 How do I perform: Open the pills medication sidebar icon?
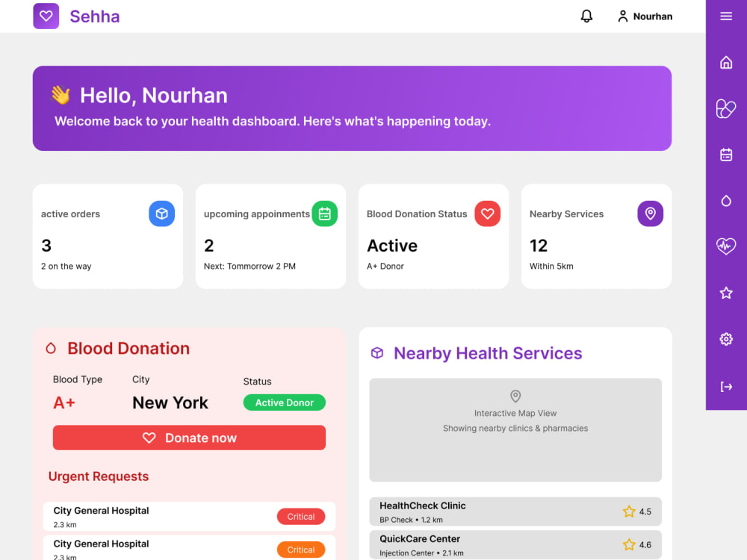point(725,108)
